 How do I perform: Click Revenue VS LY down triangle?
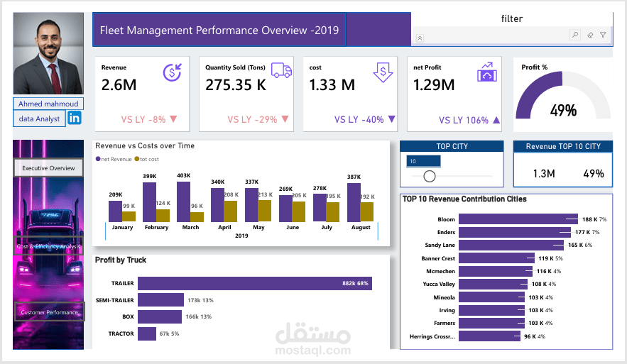point(173,118)
